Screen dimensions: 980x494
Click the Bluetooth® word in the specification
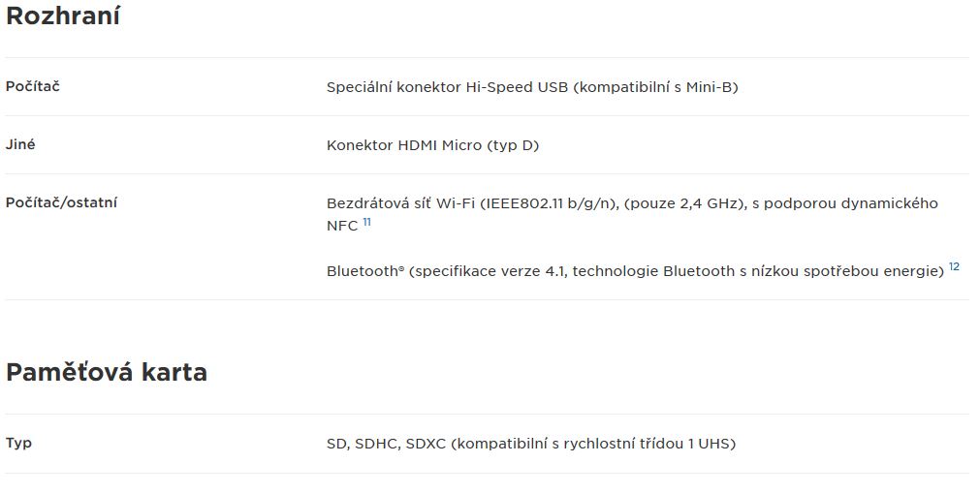[x=365, y=271]
